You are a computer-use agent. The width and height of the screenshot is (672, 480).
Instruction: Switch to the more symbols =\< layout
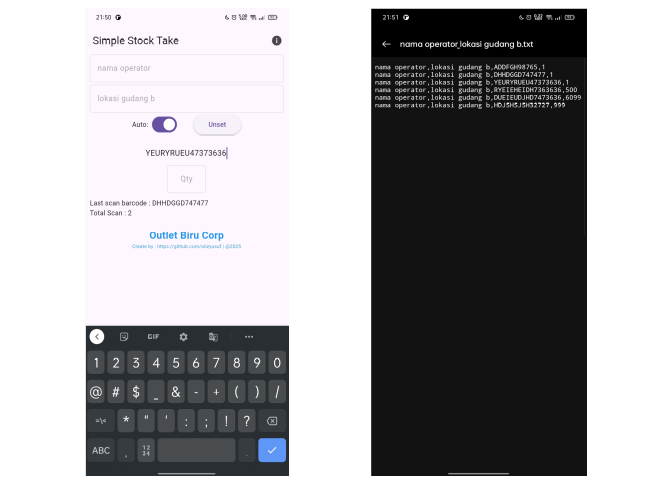[101, 421]
